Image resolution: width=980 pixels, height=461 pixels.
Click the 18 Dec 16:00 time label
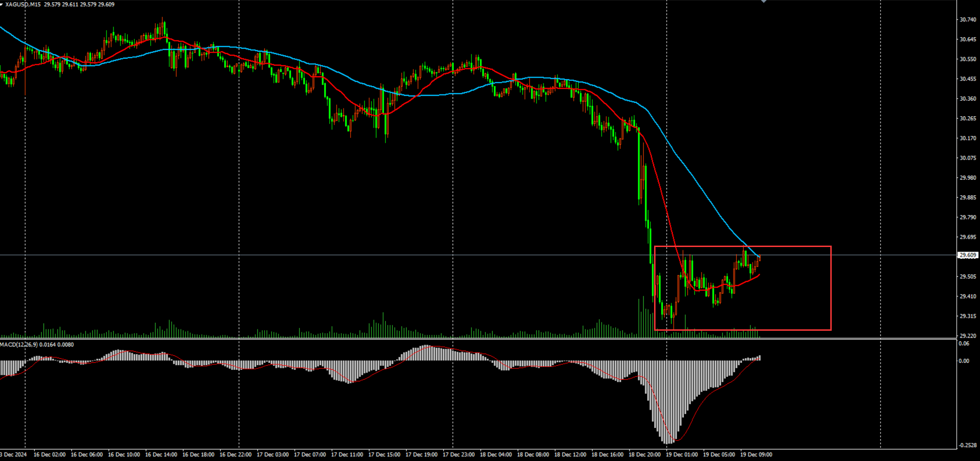click(607, 454)
